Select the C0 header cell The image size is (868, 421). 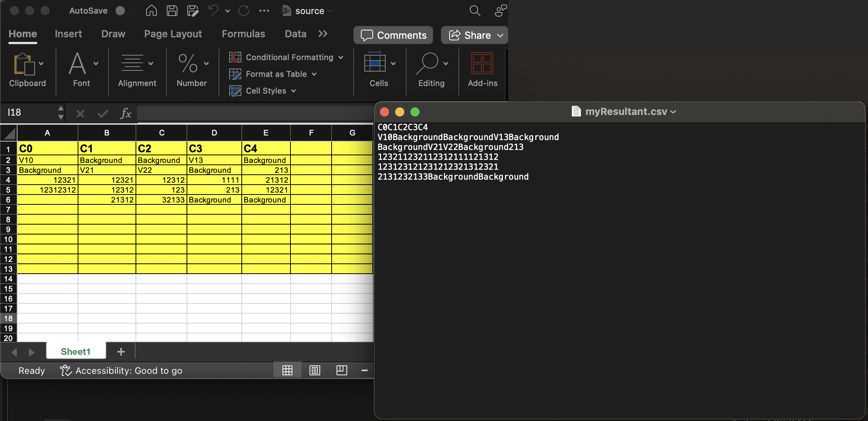48,148
